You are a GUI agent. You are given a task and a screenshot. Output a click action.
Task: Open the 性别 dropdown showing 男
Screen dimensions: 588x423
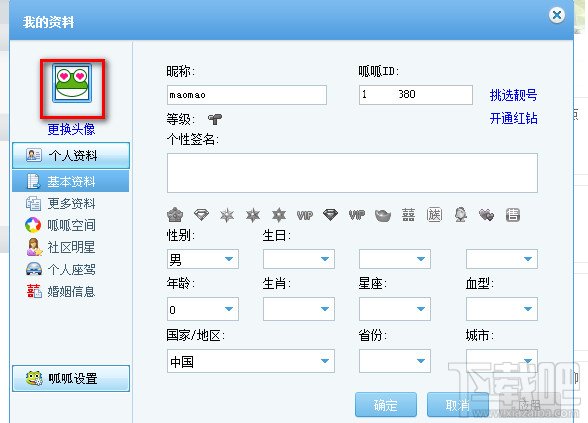click(x=203, y=259)
